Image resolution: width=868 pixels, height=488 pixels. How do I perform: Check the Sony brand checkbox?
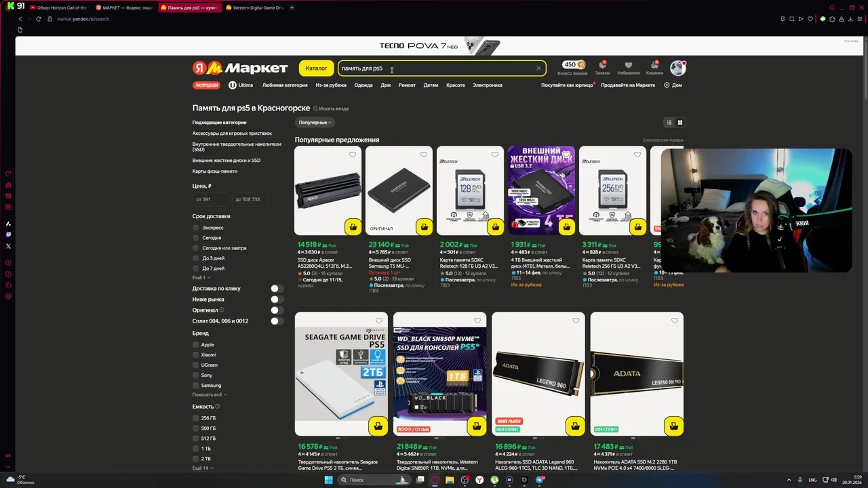click(x=196, y=375)
